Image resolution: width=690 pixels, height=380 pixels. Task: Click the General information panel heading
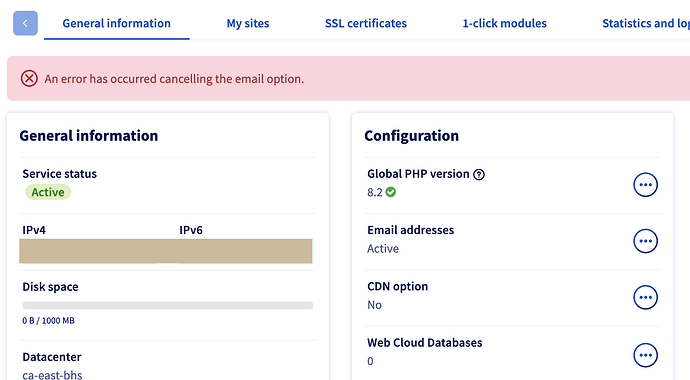pos(88,136)
